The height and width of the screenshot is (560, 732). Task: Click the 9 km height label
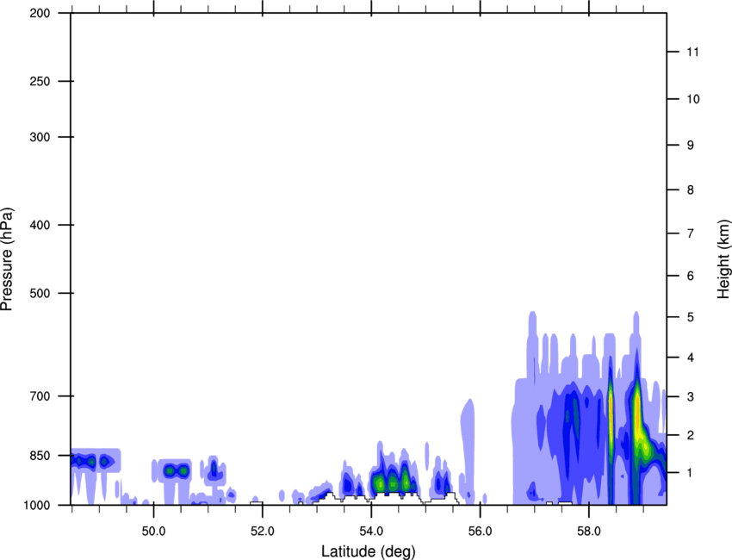[x=691, y=146]
